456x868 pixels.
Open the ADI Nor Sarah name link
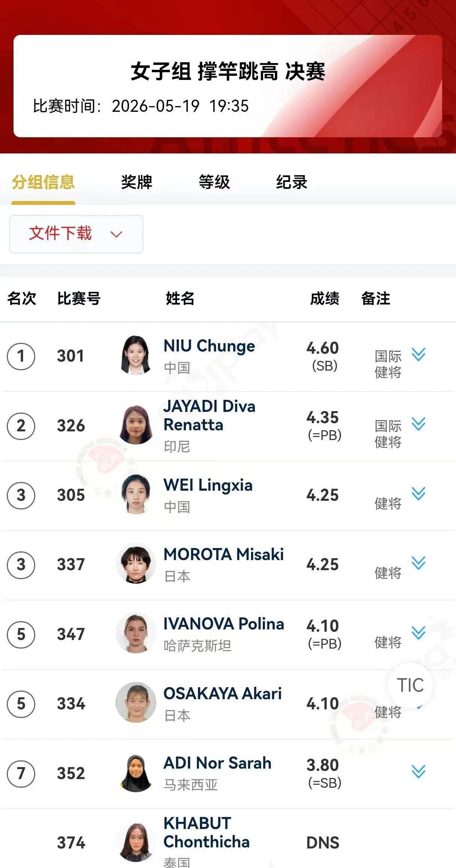(217, 763)
